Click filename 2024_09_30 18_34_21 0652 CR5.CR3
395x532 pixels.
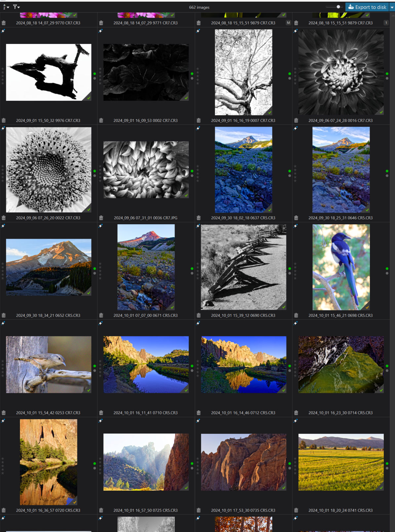click(x=48, y=316)
